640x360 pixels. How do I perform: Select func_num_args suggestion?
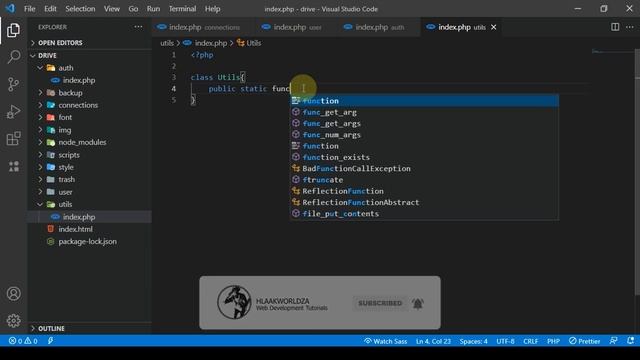[x=424, y=135]
